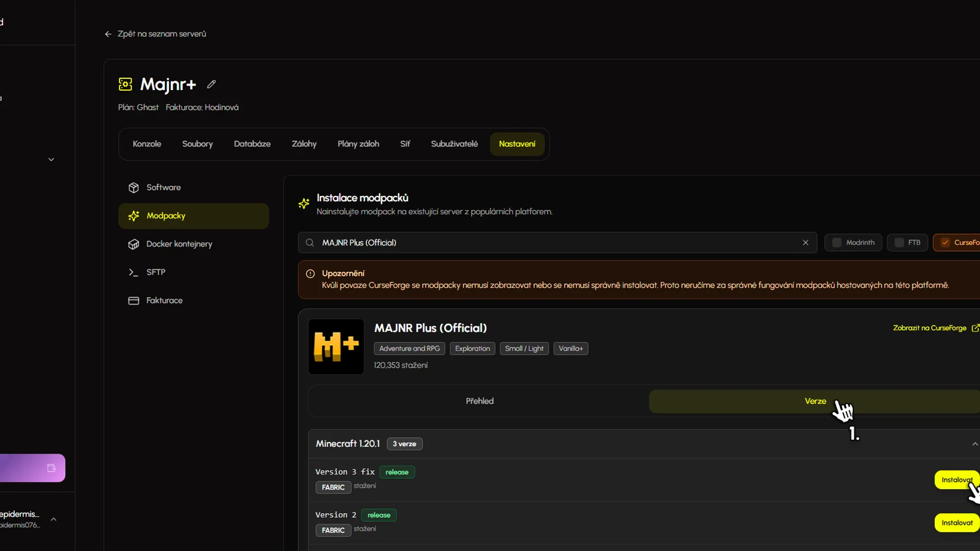Viewport: 980px width, 551px height.
Task: Open the Zálohy tab
Action: point(304,144)
